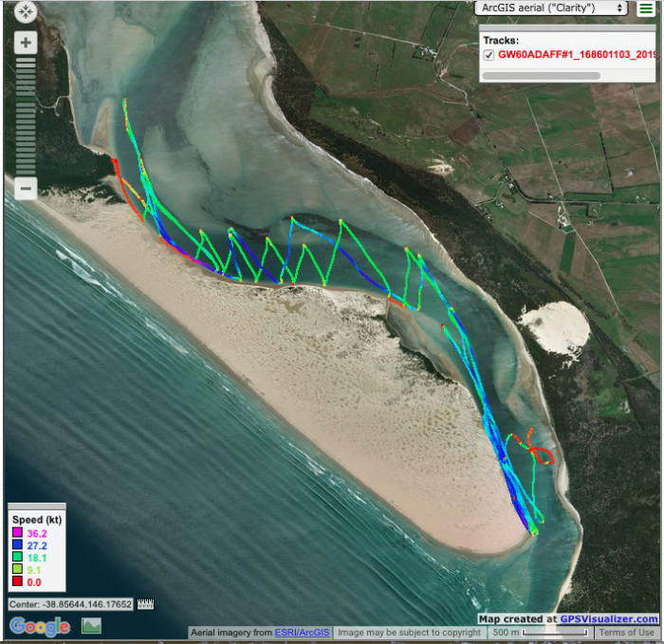Screen dimensions: 664x644
Task: Set zoom level on the zoom slider bar
Action: [x=26, y=114]
